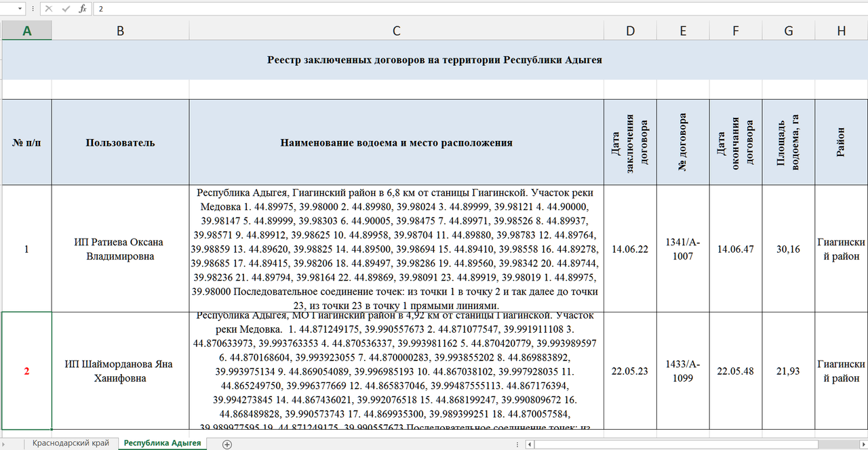Select column D header
The image size is (868, 450).
pos(631,30)
